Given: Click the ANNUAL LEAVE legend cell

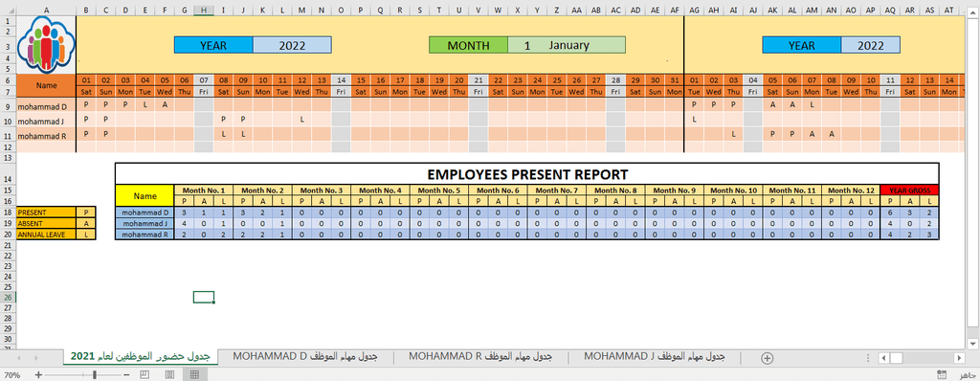Looking at the screenshot, I should [46, 234].
